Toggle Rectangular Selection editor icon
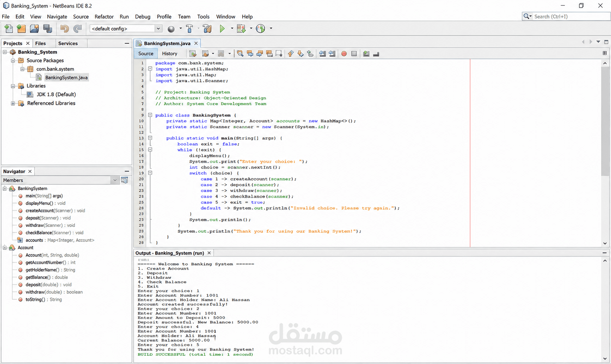611x364 pixels. (279, 54)
